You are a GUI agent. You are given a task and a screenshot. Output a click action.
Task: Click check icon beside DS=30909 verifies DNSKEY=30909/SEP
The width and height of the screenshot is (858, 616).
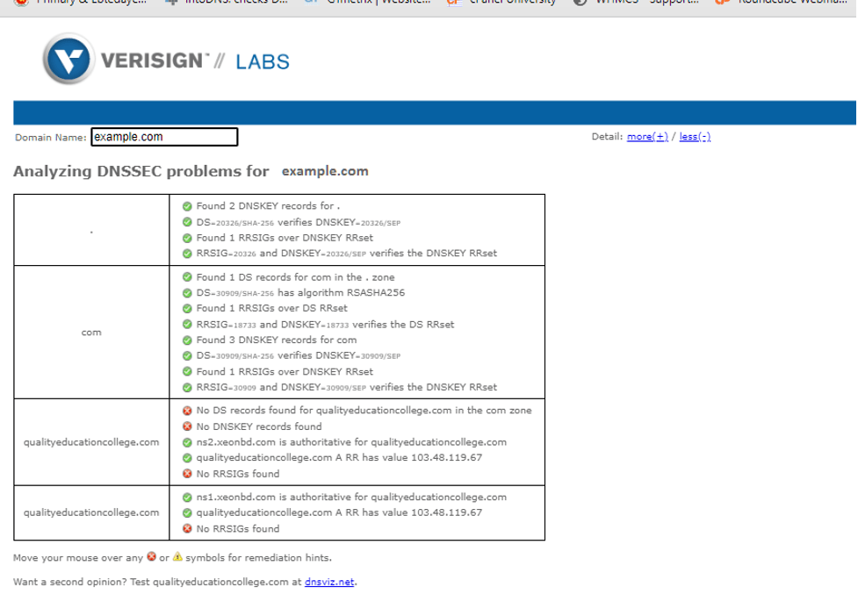click(187, 356)
